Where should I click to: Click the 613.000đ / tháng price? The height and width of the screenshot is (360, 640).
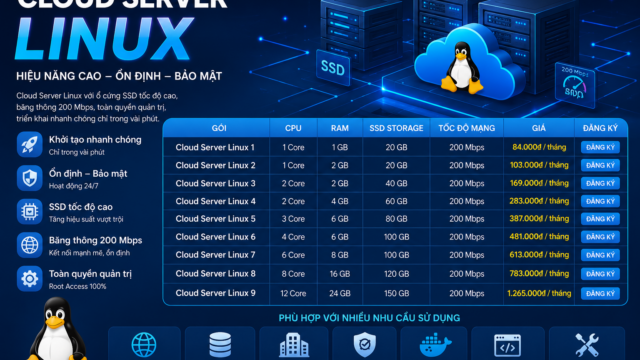pyautogui.click(x=539, y=254)
